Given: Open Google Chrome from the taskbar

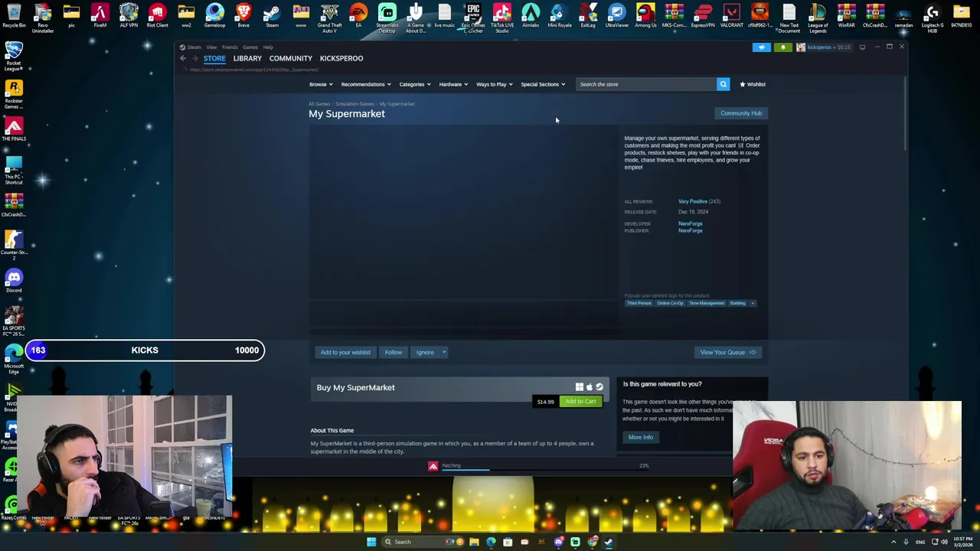Looking at the screenshot, I should [x=593, y=542].
